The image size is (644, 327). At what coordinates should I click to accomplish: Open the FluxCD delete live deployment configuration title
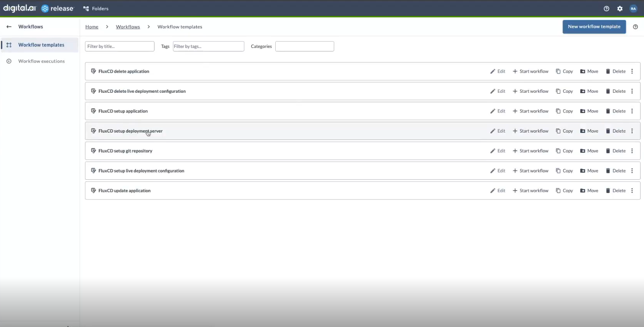142,91
